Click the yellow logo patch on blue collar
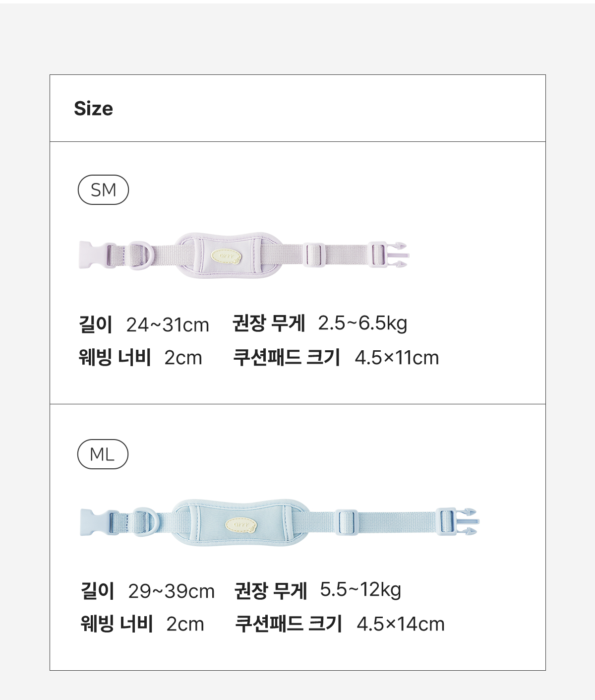Viewport: 595px width, 700px height. point(241,524)
